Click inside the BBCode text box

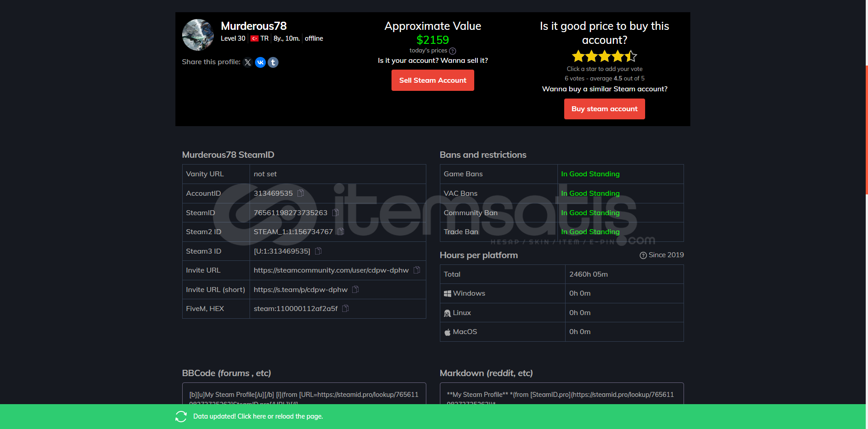(304, 394)
